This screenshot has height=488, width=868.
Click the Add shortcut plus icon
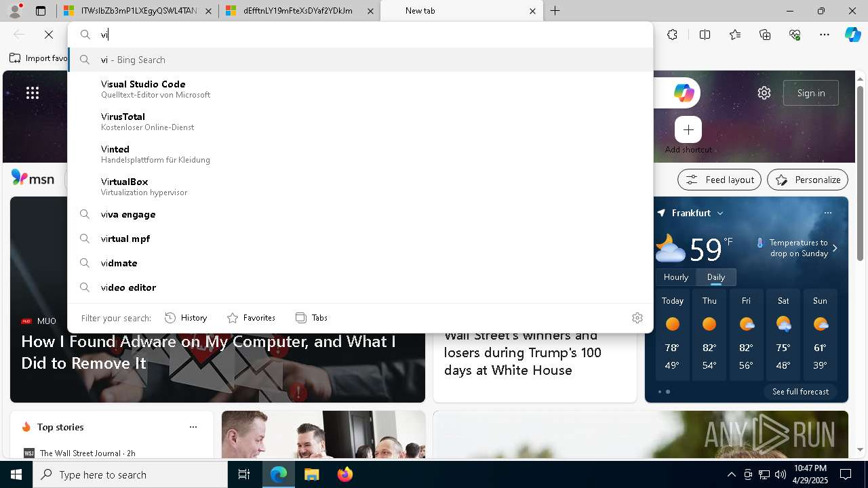(x=688, y=129)
